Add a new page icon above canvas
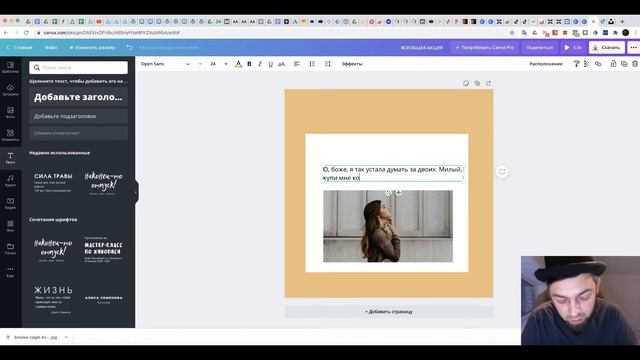The width and height of the screenshot is (640, 360). click(489, 83)
